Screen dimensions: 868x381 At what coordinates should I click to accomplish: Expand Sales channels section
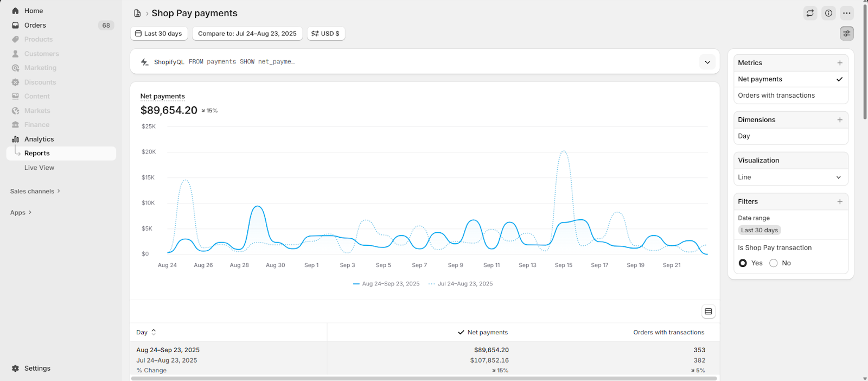coord(35,191)
